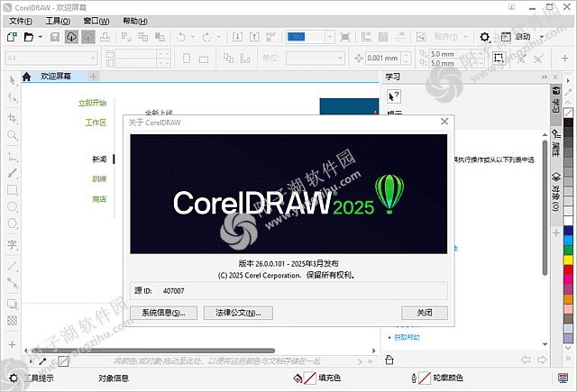Open the Objects docker side tab

tap(555, 191)
